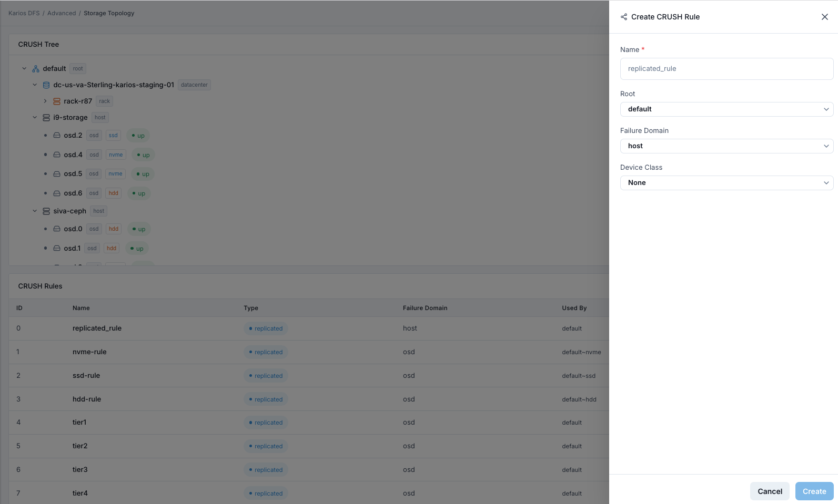
Task: Select the tier2 row name
Action: coord(80,446)
